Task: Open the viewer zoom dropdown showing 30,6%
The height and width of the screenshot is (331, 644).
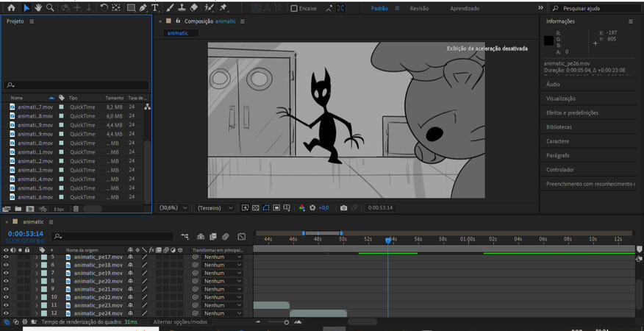Action: coord(173,208)
